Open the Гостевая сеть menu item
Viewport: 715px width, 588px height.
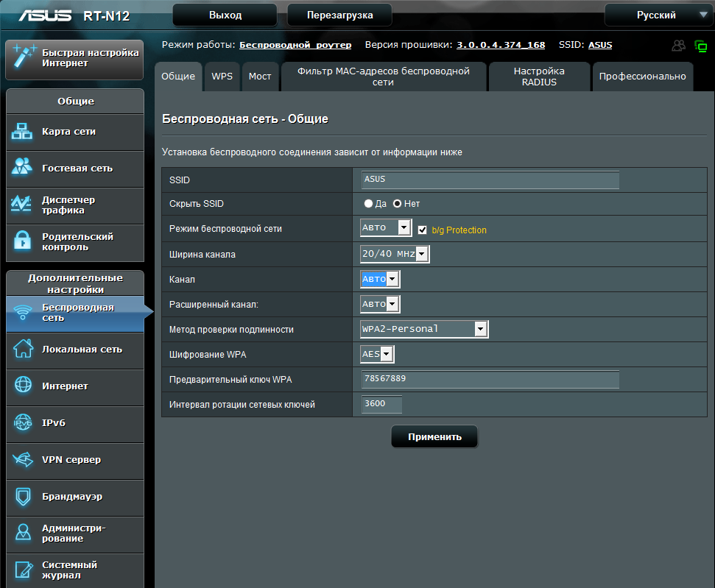pyautogui.click(x=75, y=169)
